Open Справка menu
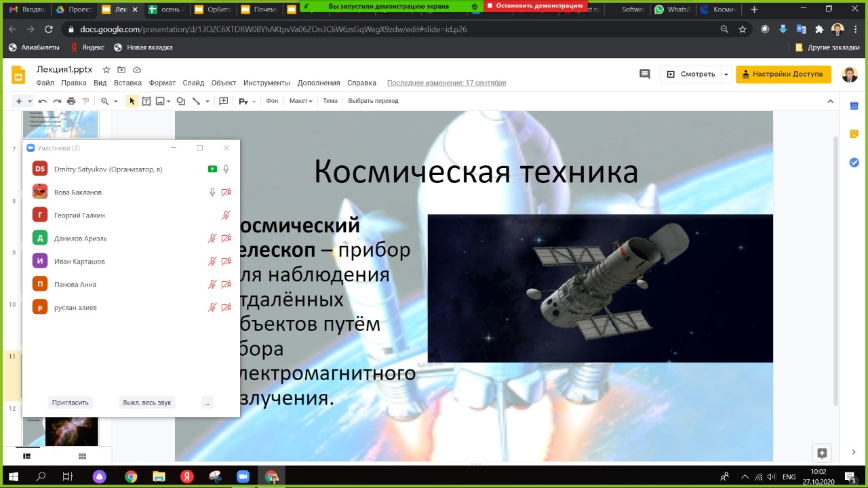The width and height of the screenshot is (868, 488). tap(361, 83)
